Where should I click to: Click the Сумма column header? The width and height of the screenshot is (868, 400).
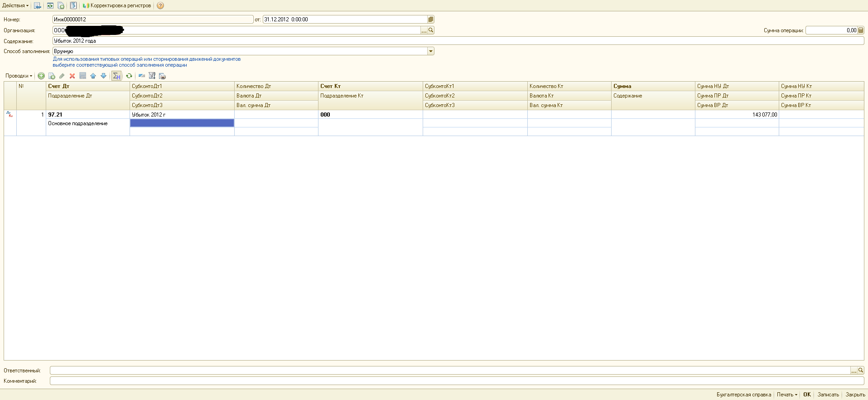pyautogui.click(x=653, y=86)
